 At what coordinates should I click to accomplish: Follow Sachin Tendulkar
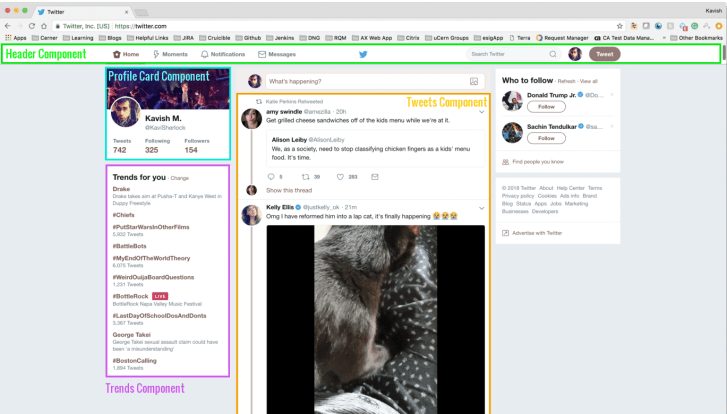pos(546,138)
